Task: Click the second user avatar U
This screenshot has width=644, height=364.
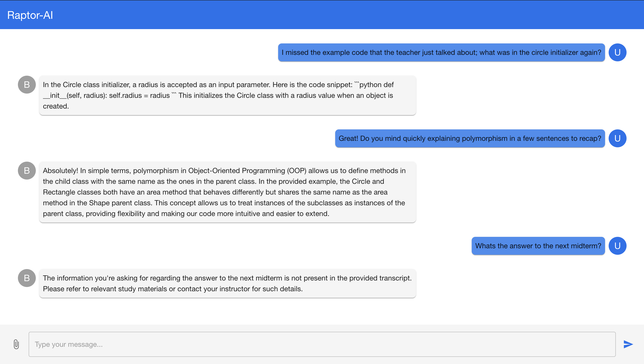Action: 617,138
